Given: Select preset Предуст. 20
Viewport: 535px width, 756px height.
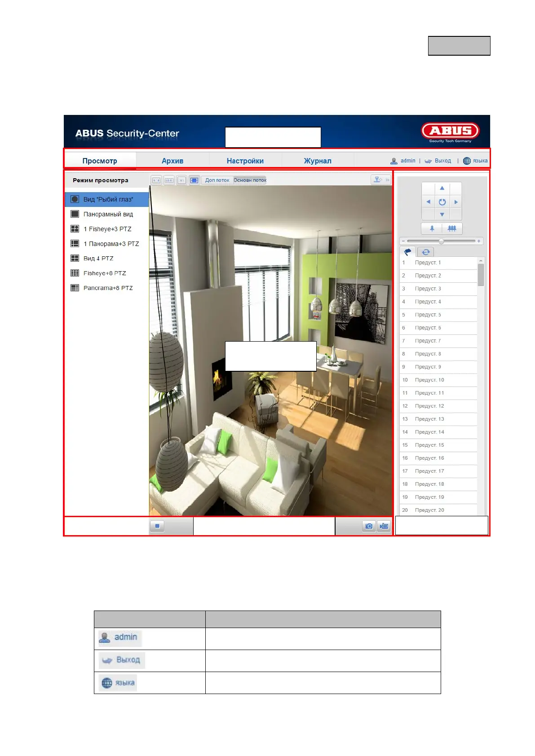Looking at the screenshot, I should coord(438,510).
